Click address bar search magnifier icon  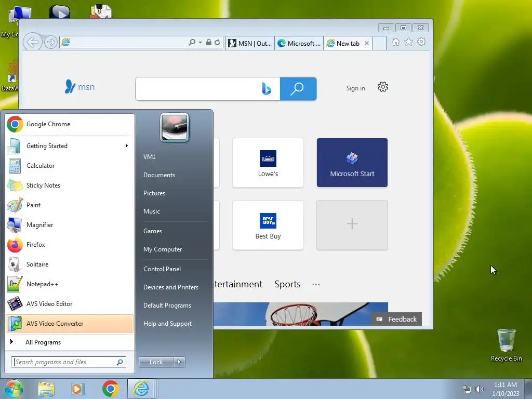coord(192,42)
